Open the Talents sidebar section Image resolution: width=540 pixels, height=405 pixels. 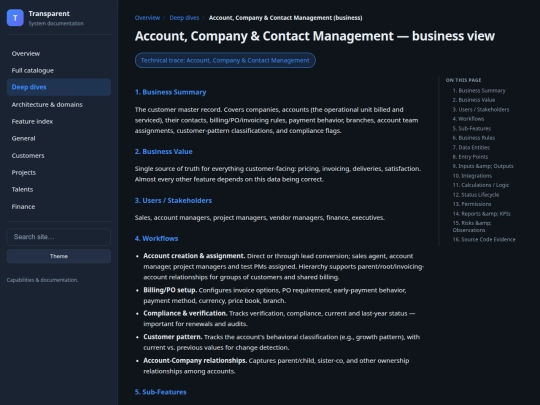[x=59, y=189]
